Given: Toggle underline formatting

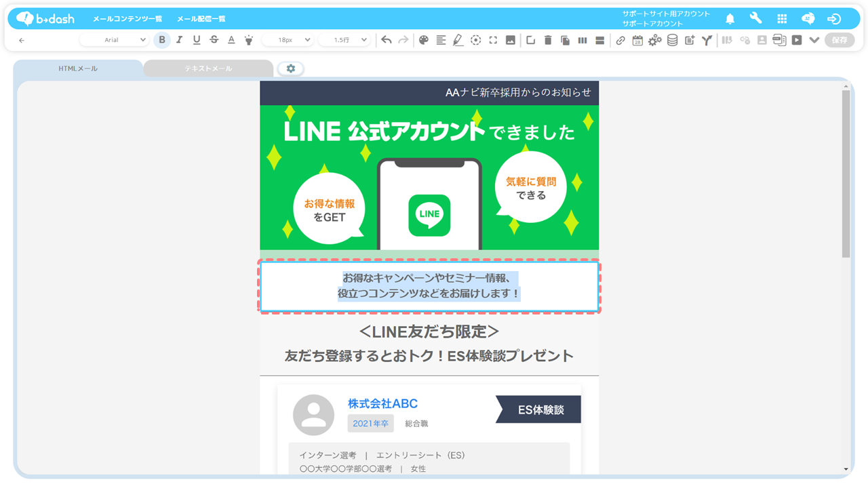Looking at the screenshot, I should 197,40.
